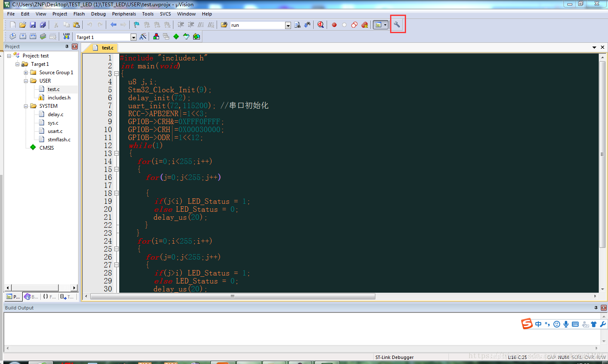
Task: Collapse the code fold at line 3
Action: point(116,74)
